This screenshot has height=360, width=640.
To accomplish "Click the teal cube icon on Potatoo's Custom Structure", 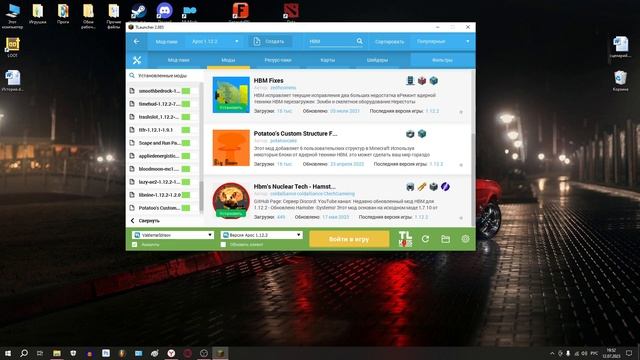I will point(422,133).
